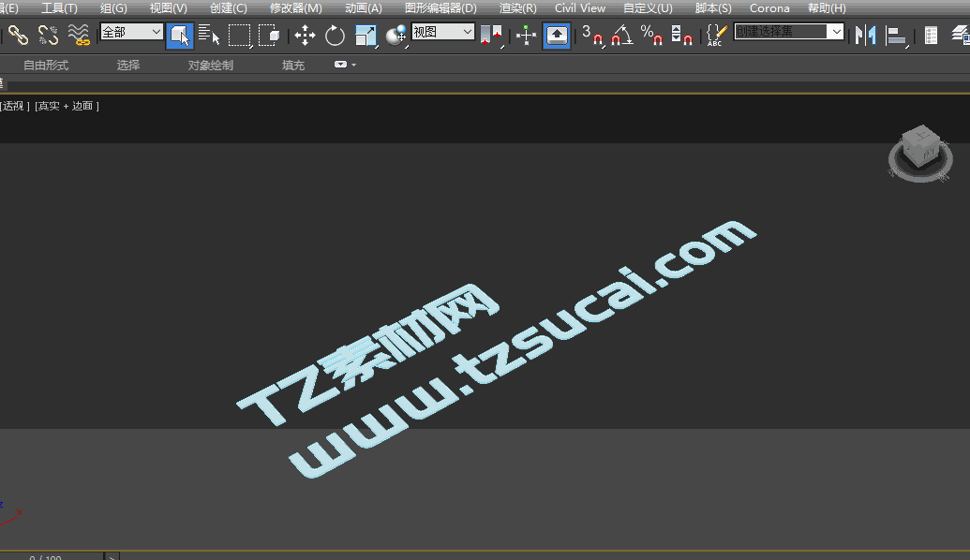Click the 真实 + 边面 shading label
Screen dimensions: 970x560
(67, 106)
